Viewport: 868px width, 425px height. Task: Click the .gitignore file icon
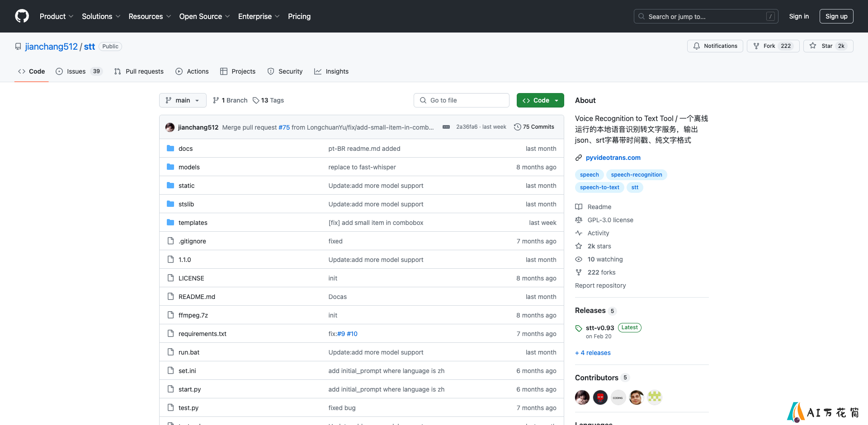click(x=170, y=241)
